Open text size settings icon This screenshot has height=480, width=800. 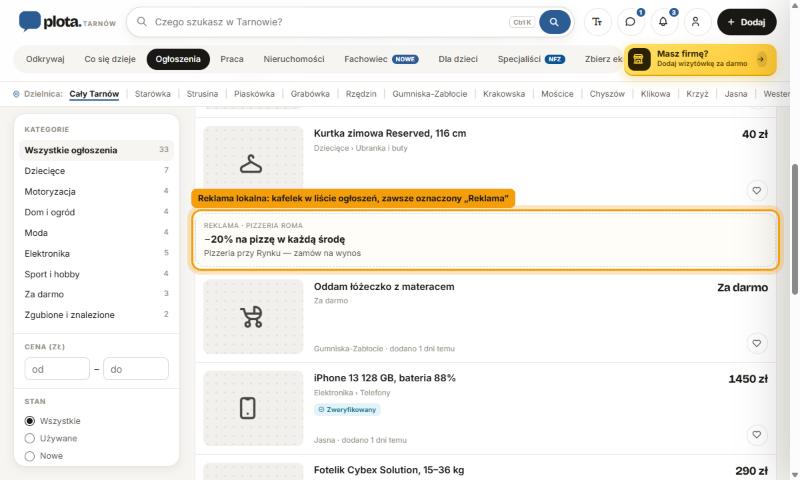click(597, 22)
